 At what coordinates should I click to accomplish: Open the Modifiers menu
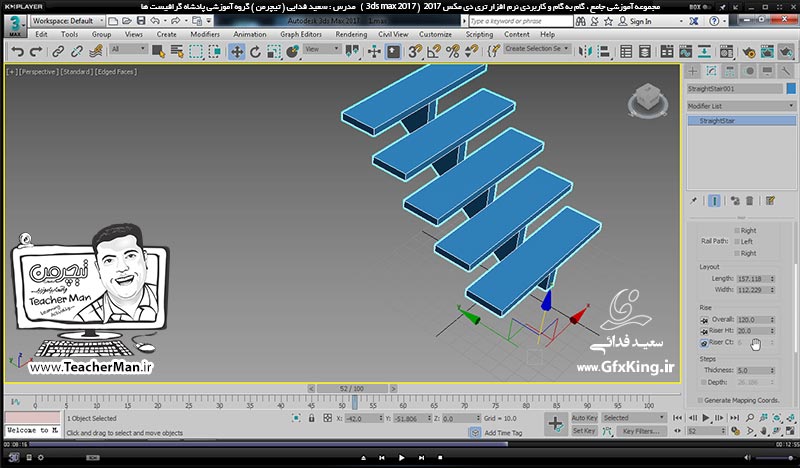(205, 34)
